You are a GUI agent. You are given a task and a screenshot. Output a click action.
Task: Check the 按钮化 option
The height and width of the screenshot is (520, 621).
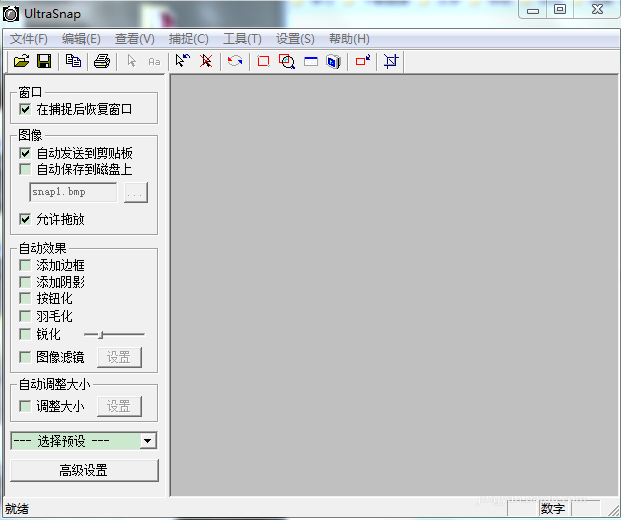click(x=25, y=298)
